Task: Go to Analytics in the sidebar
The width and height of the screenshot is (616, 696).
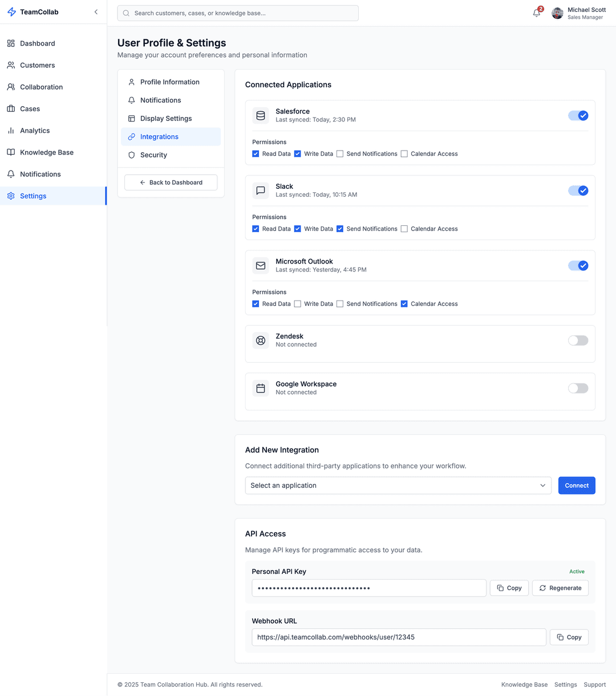Action: [35, 131]
